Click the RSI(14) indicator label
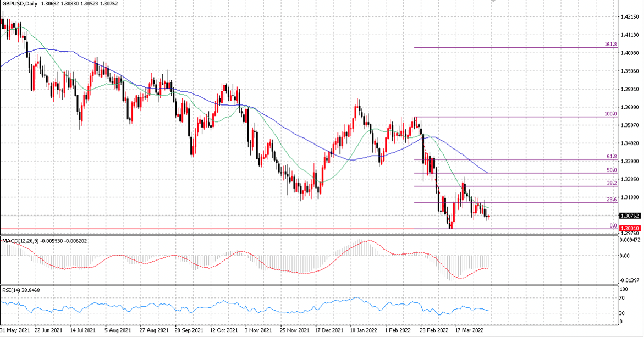The width and height of the screenshot is (644, 337). pyautogui.click(x=10, y=290)
